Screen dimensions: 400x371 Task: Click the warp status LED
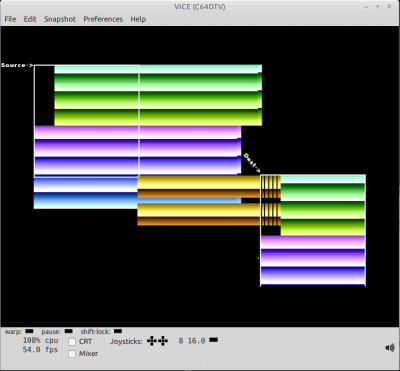(x=29, y=331)
